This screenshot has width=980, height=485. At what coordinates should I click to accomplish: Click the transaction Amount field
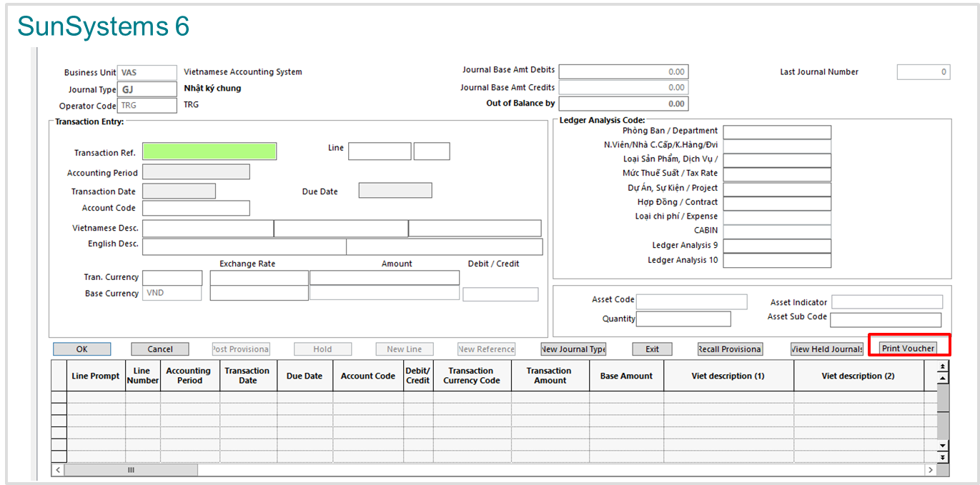385,278
